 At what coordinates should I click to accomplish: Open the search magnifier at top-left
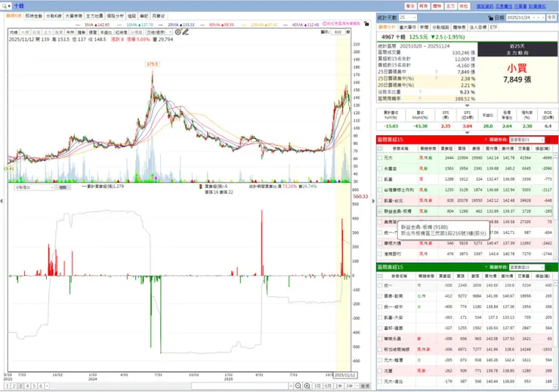coord(4,6)
